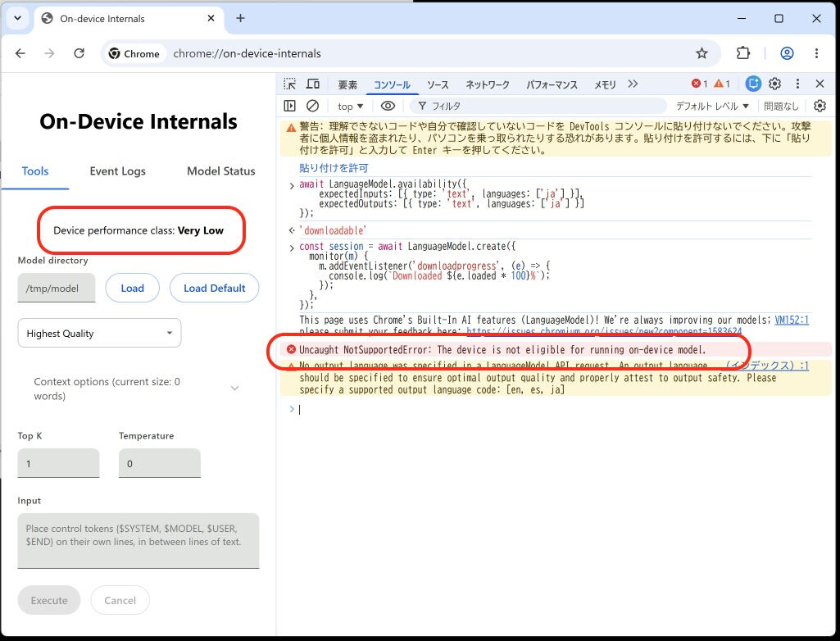Viewport: 840px width, 641px height.
Task: Open Chrome's three-dot main menu
Action: [x=816, y=53]
